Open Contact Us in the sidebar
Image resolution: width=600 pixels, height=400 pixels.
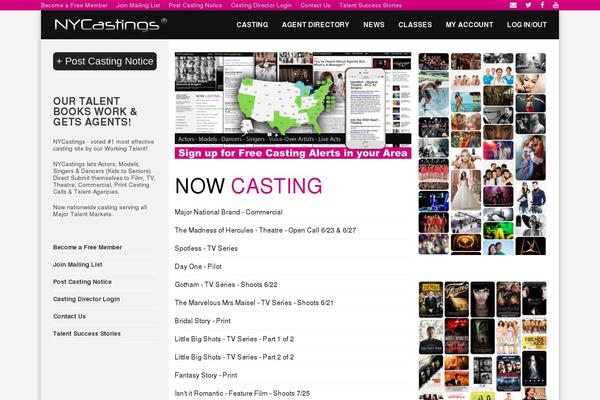(x=69, y=316)
